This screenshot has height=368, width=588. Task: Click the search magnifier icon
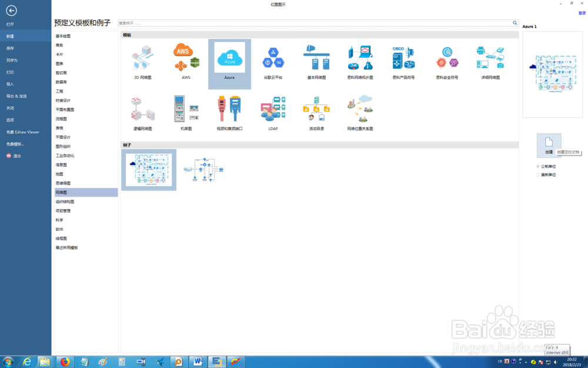coord(515,23)
